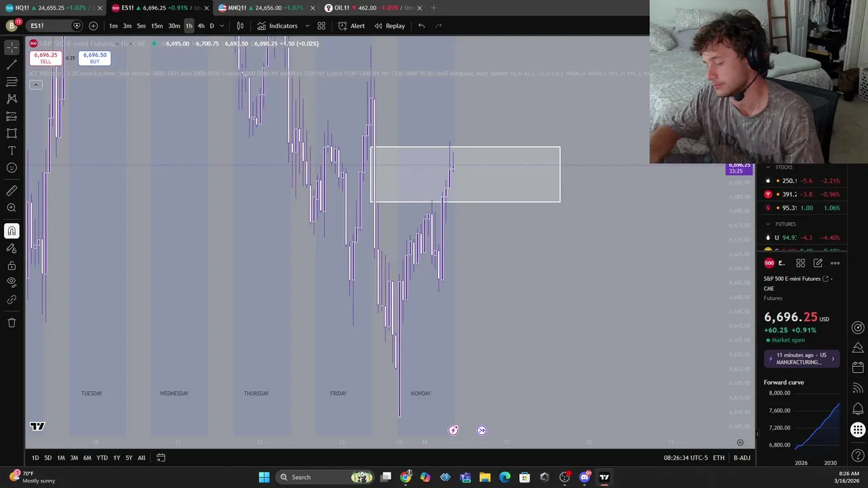This screenshot has height=488, width=868.
Task: Select the 4h timeframe
Action: [201, 26]
